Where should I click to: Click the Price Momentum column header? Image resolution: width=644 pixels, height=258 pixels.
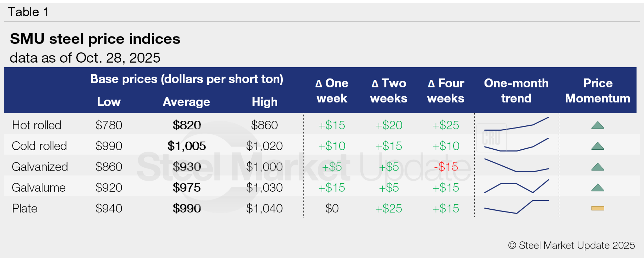click(598, 91)
